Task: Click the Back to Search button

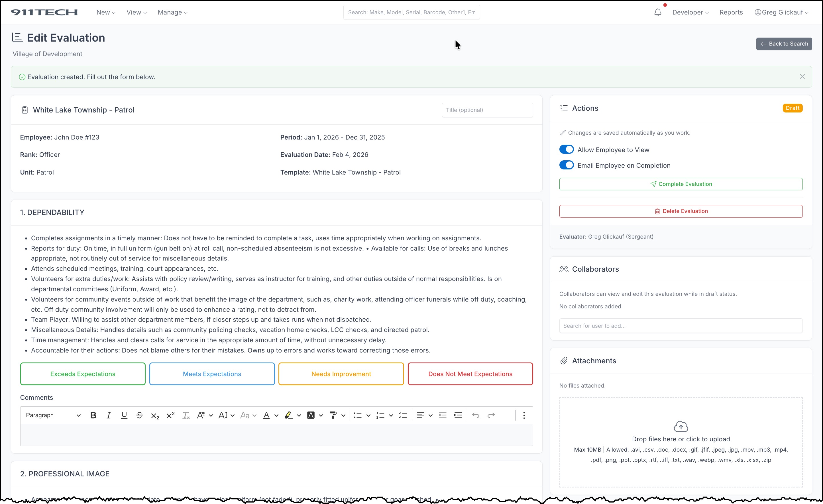Action: point(784,44)
